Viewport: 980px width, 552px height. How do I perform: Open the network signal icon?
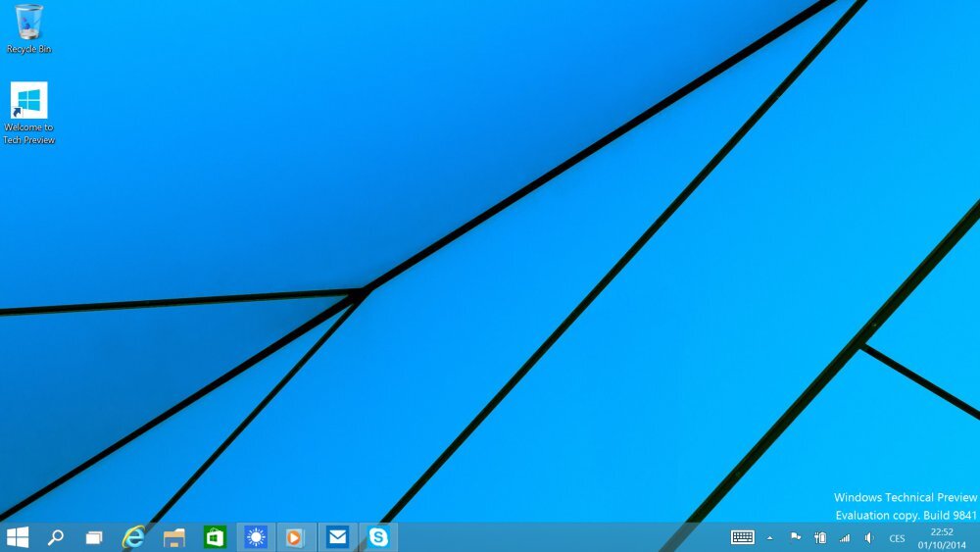[x=845, y=537]
